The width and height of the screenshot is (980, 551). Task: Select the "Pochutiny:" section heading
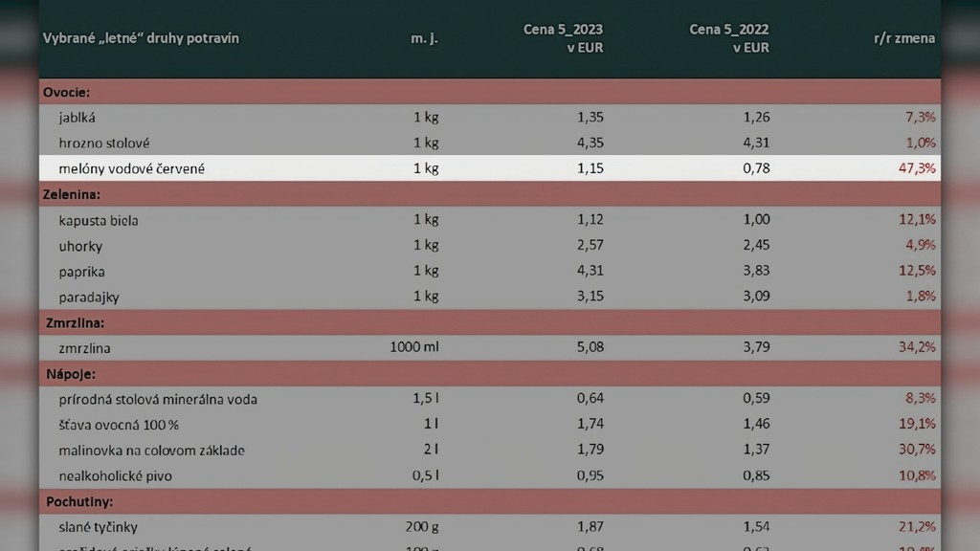pos(79,501)
